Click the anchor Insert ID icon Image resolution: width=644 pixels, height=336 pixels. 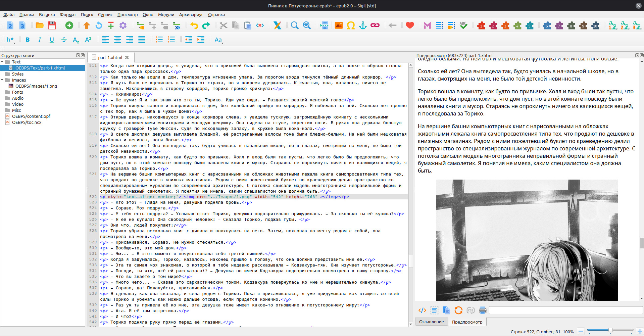click(x=363, y=26)
